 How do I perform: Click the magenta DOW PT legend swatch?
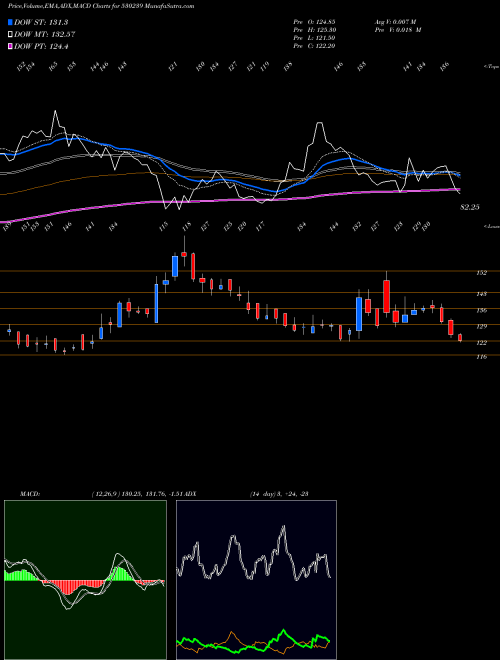pyautogui.click(x=10, y=47)
